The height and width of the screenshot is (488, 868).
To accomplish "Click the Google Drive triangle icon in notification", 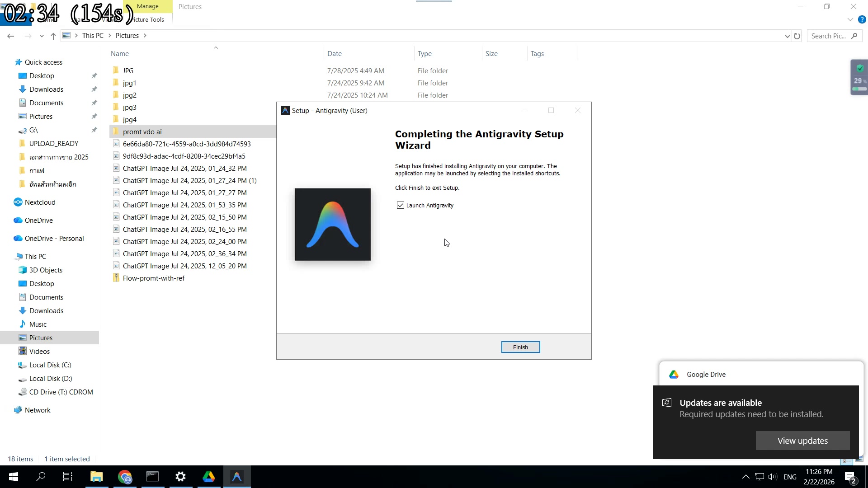I will tap(673, 374).
